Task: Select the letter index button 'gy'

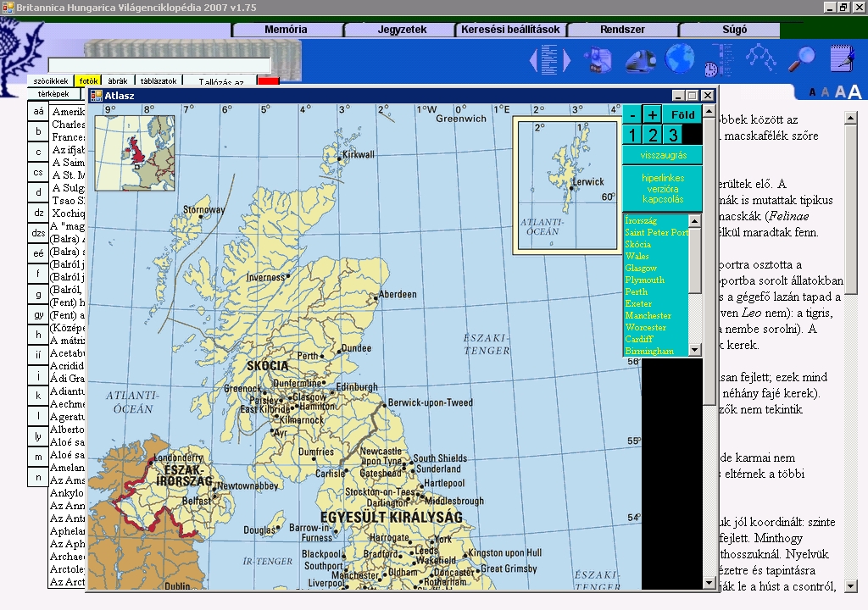Action: [38, 314]
